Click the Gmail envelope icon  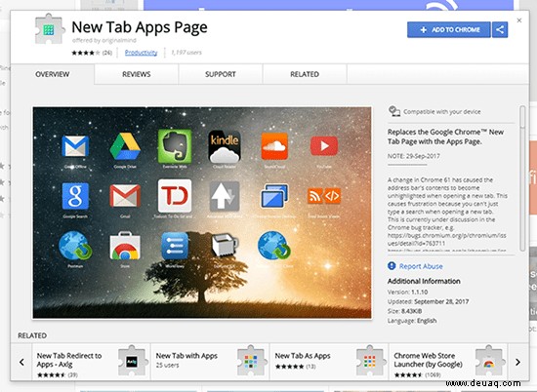tap(125, 196)
